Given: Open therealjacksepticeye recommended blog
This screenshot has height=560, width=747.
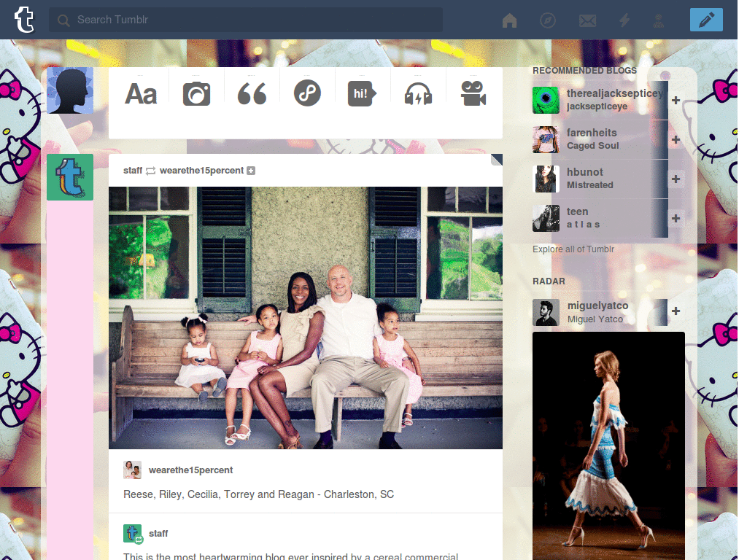Looking at the screenshot, I should tap(600, 100).
